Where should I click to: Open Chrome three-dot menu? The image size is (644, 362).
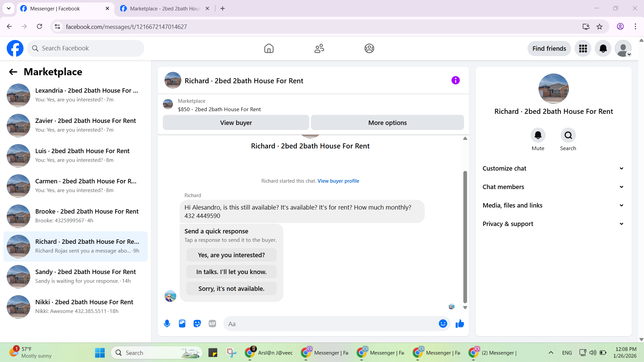pos(635,27)
